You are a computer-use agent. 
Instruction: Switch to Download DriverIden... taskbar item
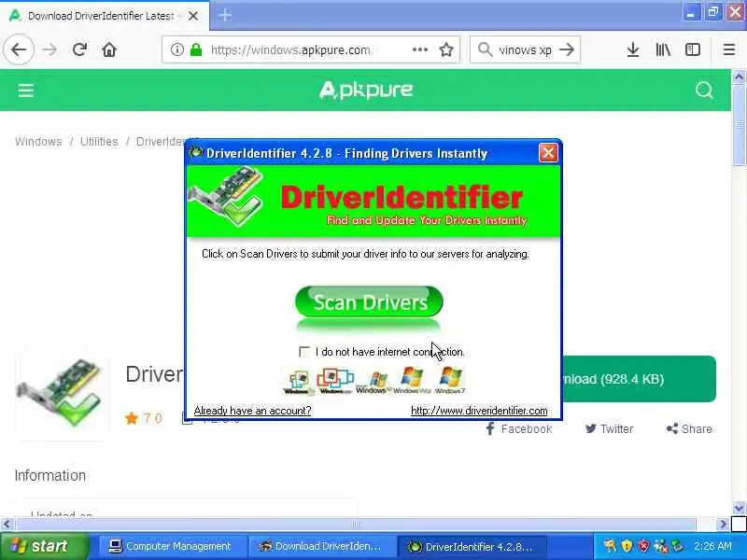point(321,546)
